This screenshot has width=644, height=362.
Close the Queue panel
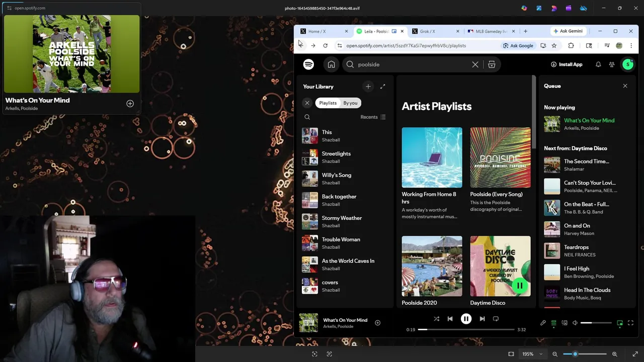[x=625, y=86]
